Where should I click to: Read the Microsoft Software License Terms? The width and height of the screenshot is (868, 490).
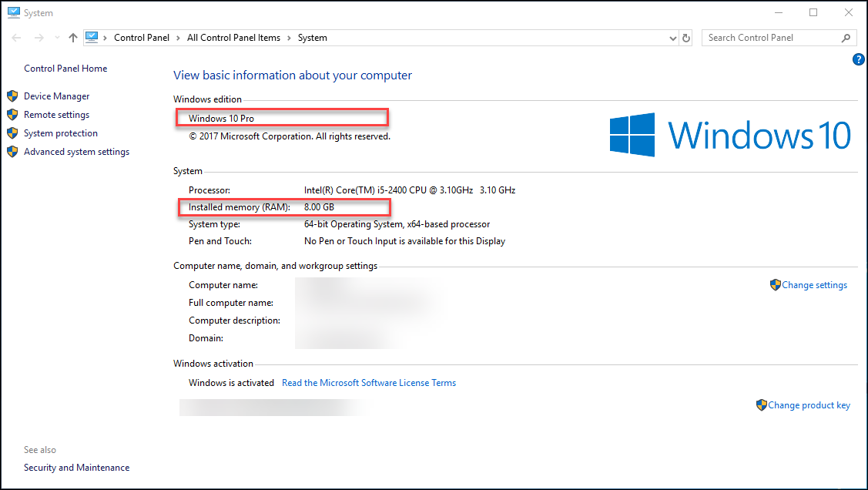[369, 382]
